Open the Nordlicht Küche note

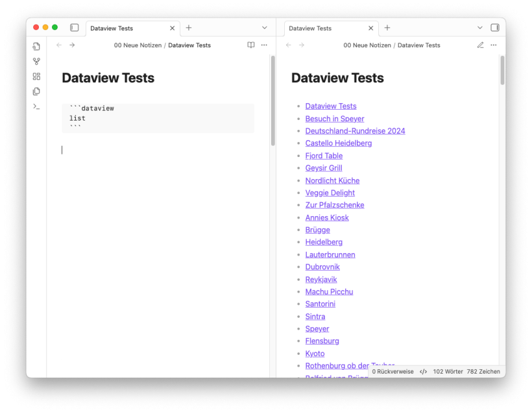coord(332,180)
